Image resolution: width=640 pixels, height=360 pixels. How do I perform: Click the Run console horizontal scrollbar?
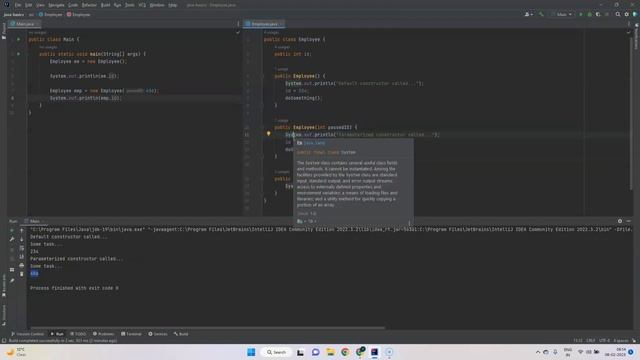point(207,328)
